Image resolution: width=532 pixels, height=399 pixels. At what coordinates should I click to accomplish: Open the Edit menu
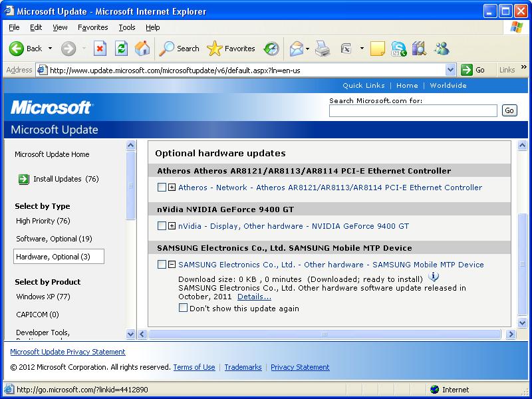(x=36, y=27)
